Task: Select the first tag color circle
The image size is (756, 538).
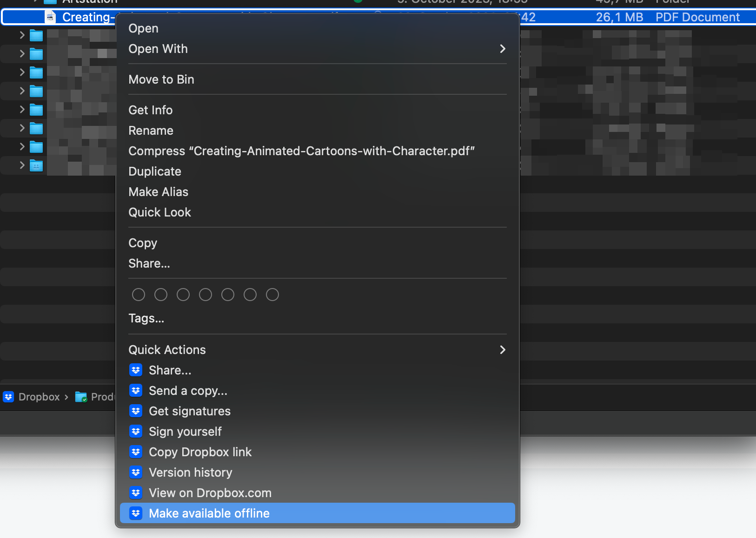Action: (139, 295)
